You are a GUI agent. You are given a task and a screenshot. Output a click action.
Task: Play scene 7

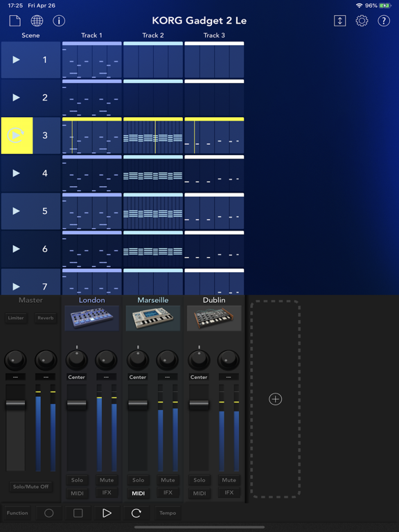[16, 287]
